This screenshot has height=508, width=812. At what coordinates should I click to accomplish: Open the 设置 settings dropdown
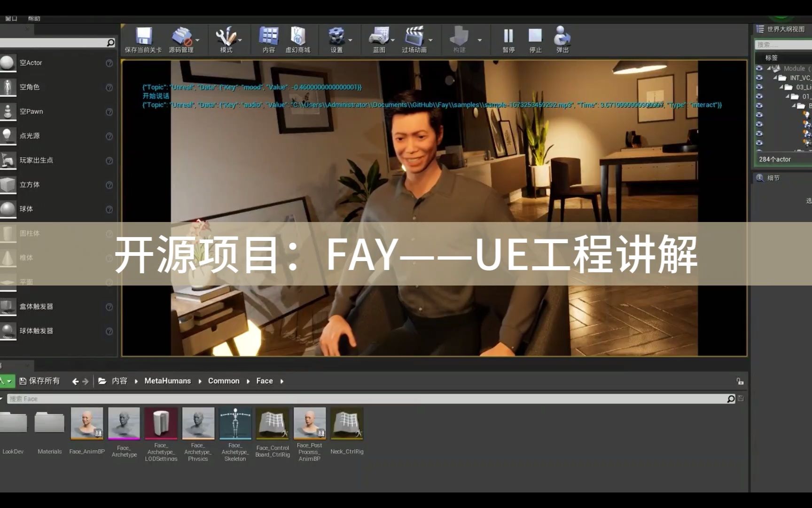tap(348, 40)
